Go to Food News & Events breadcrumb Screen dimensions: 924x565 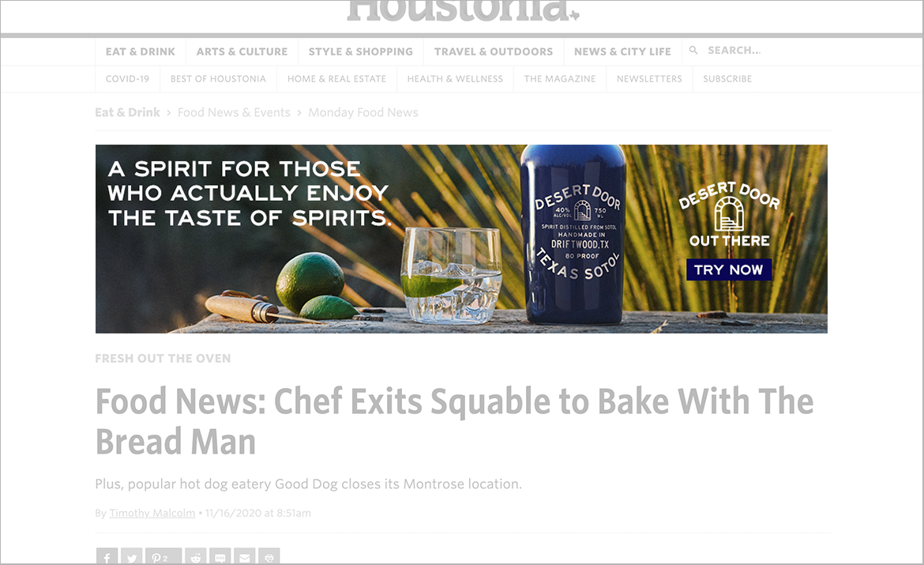pos(234,113)
